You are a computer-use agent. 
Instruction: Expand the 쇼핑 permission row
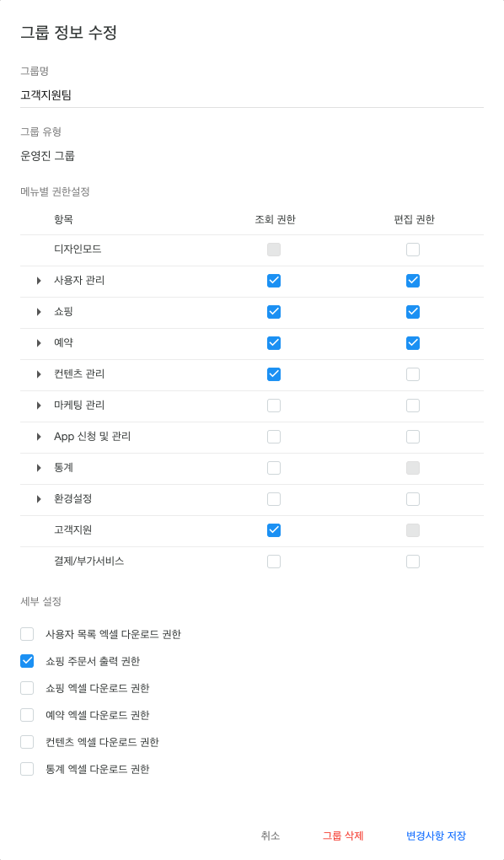click(39, 312)
